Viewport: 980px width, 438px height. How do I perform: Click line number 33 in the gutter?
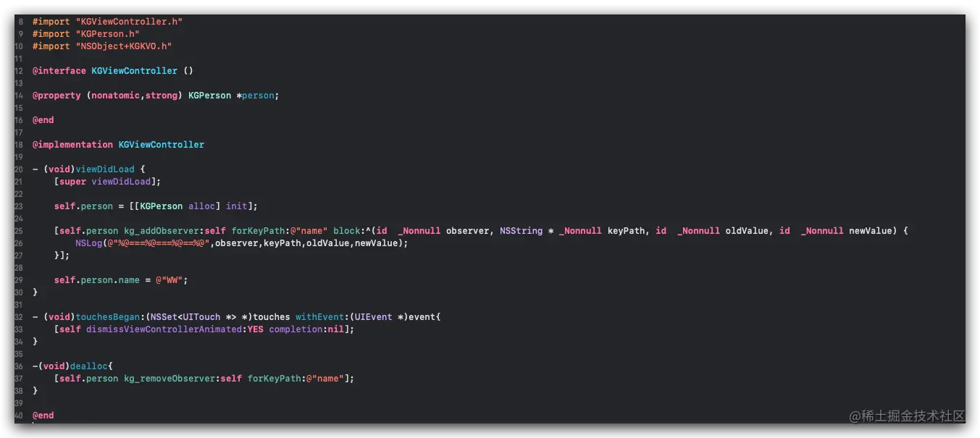(18, 329)
